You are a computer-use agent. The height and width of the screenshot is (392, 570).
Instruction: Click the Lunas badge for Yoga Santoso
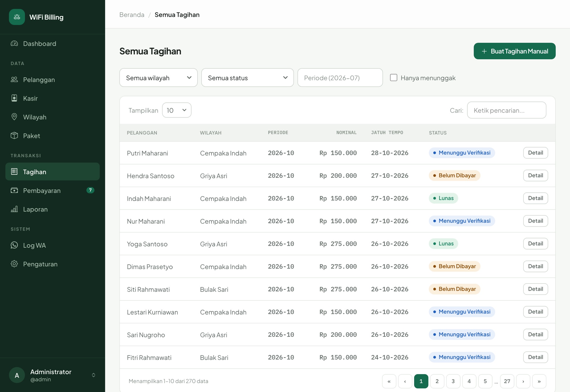click(443, 244)
